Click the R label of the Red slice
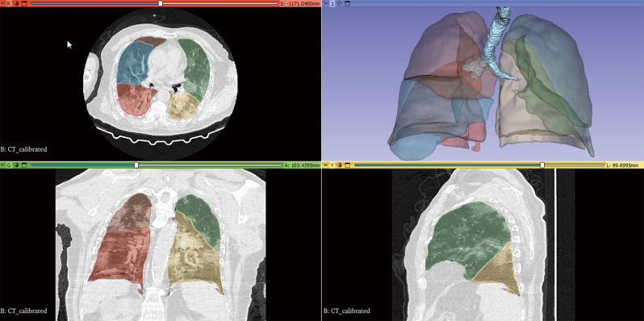Screen dimensions: 644x321 9,3
